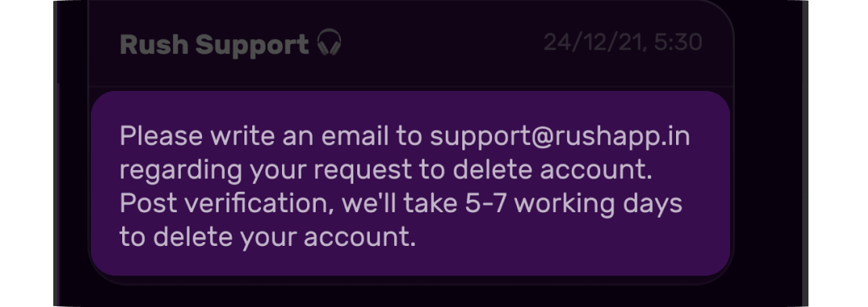Select 'delete account.' ending the second line
Viewport: 868px width, 307px height.
(553, 170)
